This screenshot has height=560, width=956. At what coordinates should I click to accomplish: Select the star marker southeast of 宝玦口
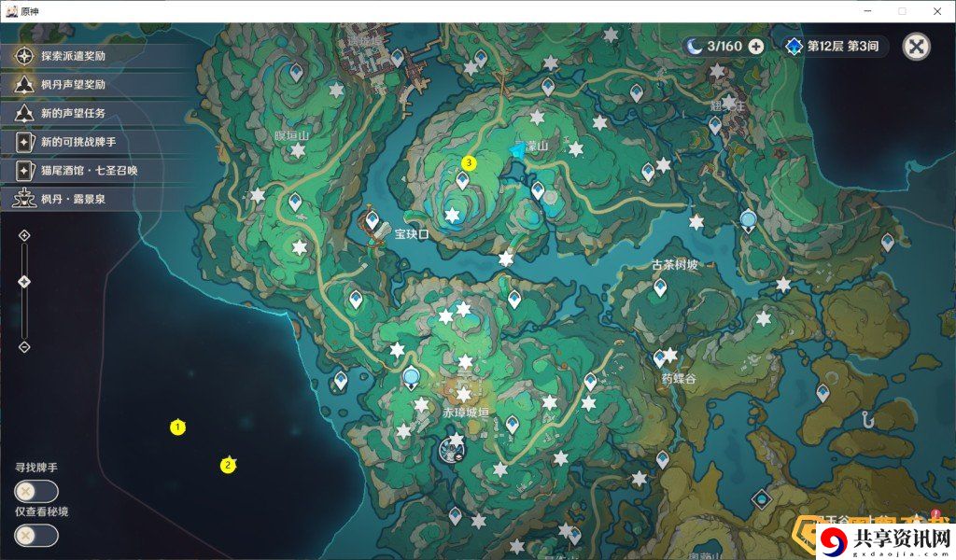tap(505, 259)
